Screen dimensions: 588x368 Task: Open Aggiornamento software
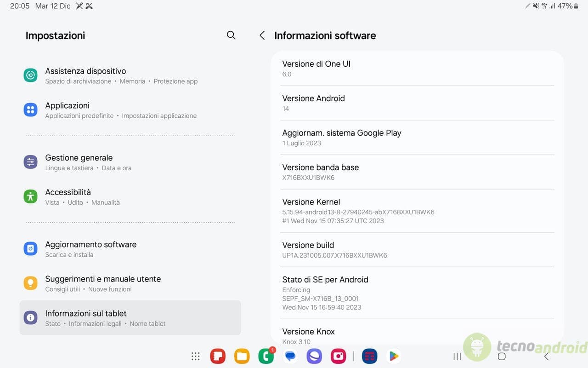[x=130, y=249]
